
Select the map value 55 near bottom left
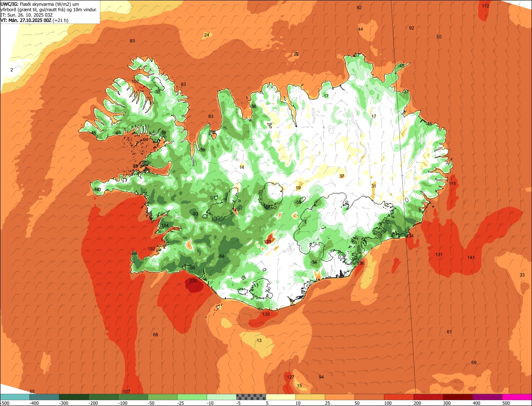click(x=32, y=392)
